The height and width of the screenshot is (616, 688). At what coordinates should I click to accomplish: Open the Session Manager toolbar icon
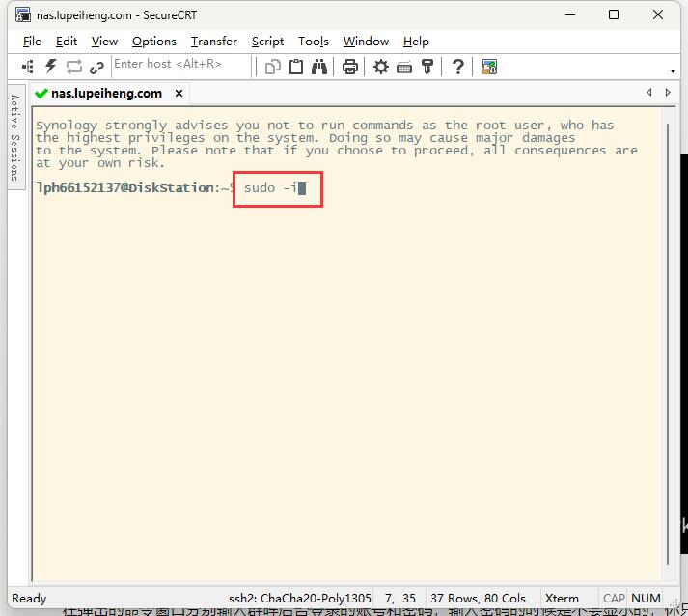click(28, 67)
